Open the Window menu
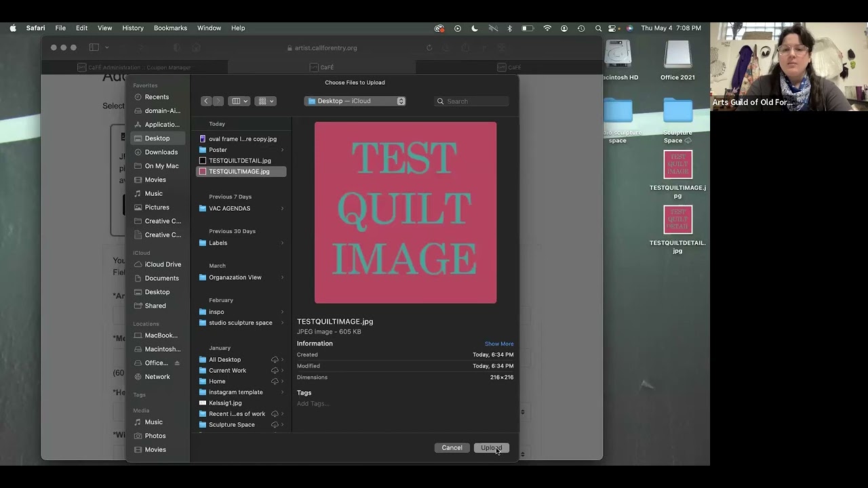Screen dimensions: 868x488 point(209,28)
